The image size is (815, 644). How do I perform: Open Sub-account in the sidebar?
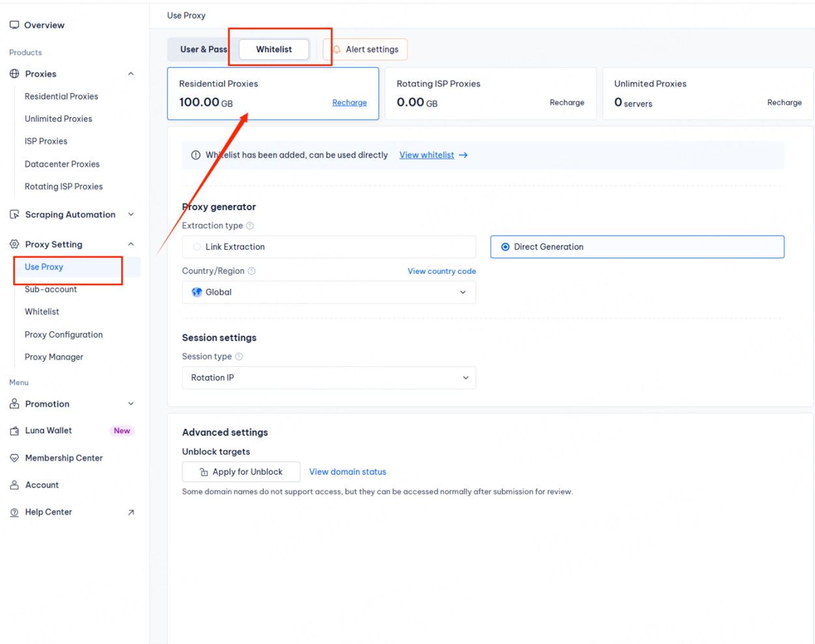51,289
